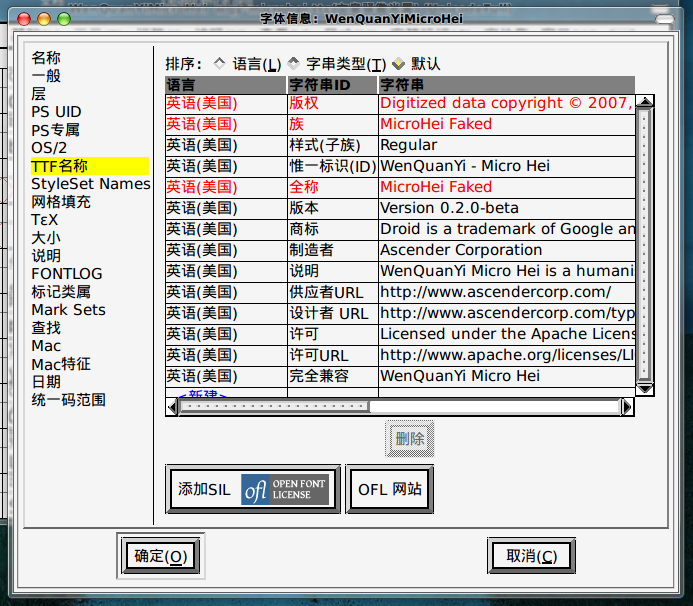Open the 一般 section in sidebar
The width and height of the screenshot is (693, 606).
46,76
